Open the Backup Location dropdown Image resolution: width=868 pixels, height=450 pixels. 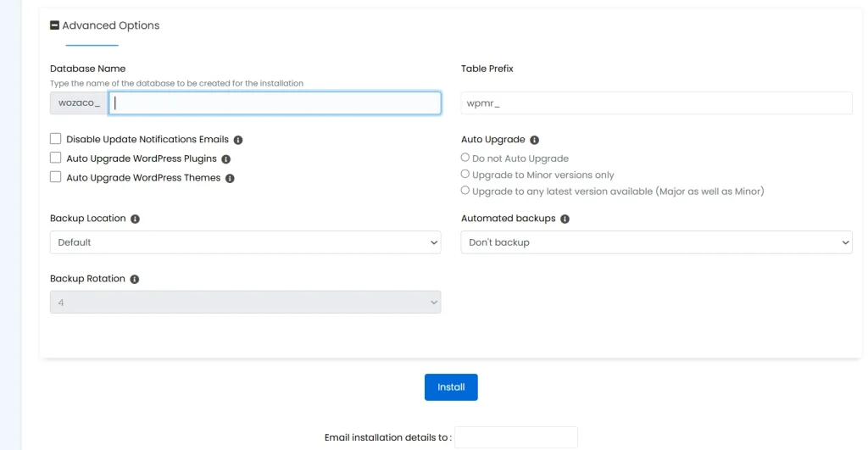point(245,242)
